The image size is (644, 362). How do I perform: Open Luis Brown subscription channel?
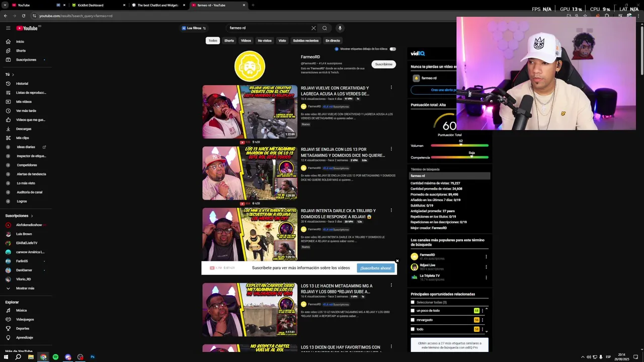[x=24, y=234]
